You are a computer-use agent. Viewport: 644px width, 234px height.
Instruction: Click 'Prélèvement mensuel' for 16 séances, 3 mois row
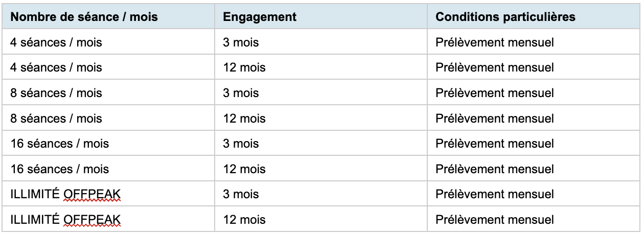(x=495, y=144)
